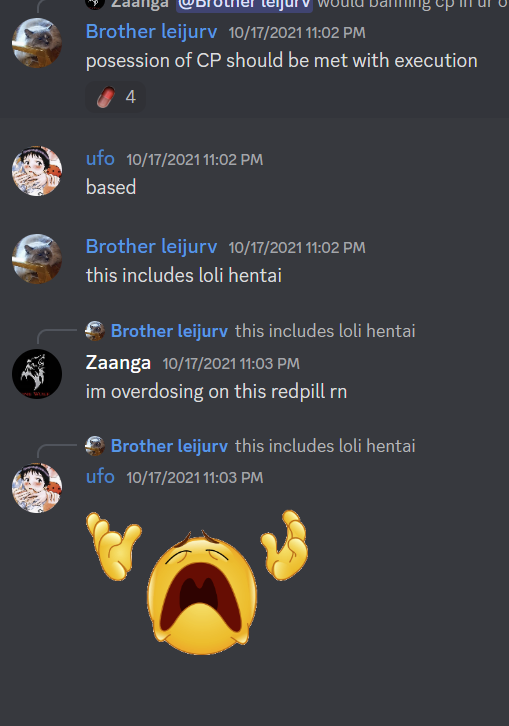Click ufo's avatar beside the crying emoji message
This screenshot has height=726, width=509.
37,488
